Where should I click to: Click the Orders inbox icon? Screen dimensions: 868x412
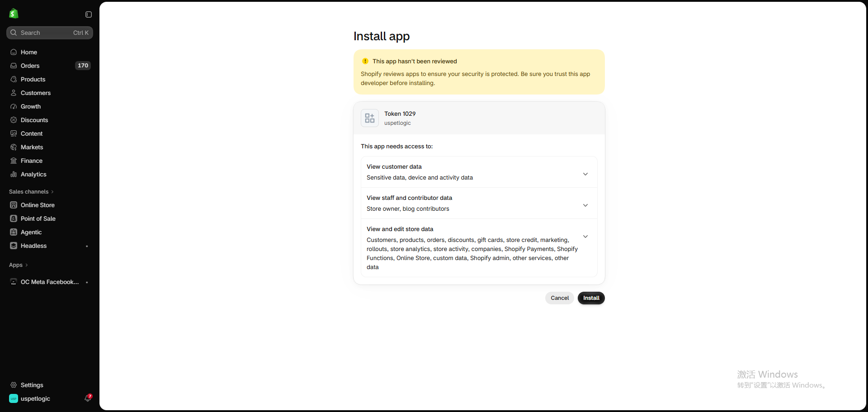tap(14, 66)
